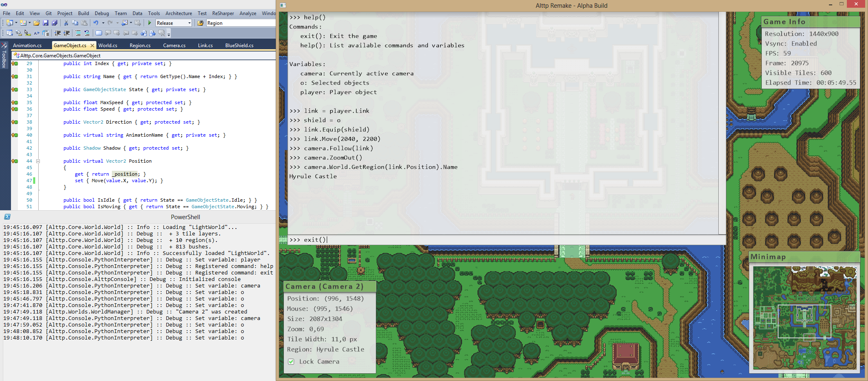Click the Find box containing Region
The image size is (868, 381).
click(x=241, y=23)
